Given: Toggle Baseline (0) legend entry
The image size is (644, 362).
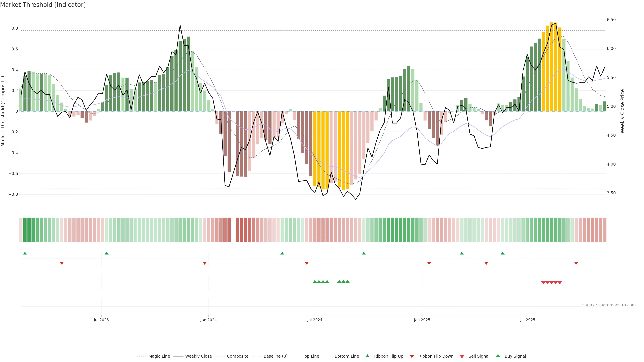Looking at the screenshot, I should click(276, 356).
